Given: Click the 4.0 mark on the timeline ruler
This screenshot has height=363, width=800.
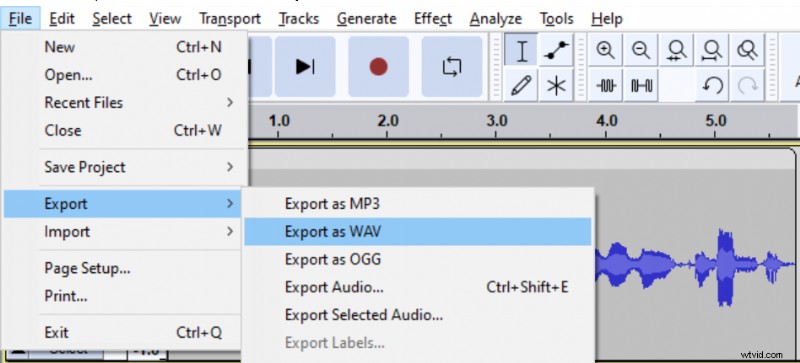Looking at the screenshot, I should coord(607,122).
